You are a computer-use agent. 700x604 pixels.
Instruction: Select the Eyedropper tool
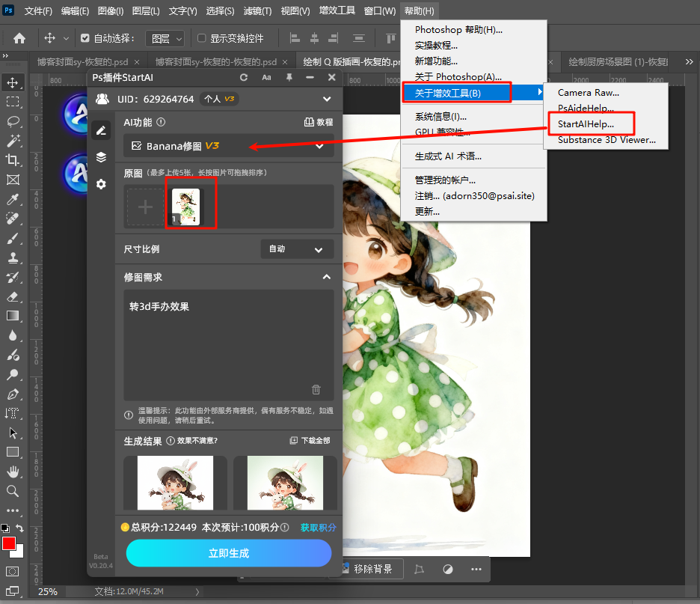(13, 199)
